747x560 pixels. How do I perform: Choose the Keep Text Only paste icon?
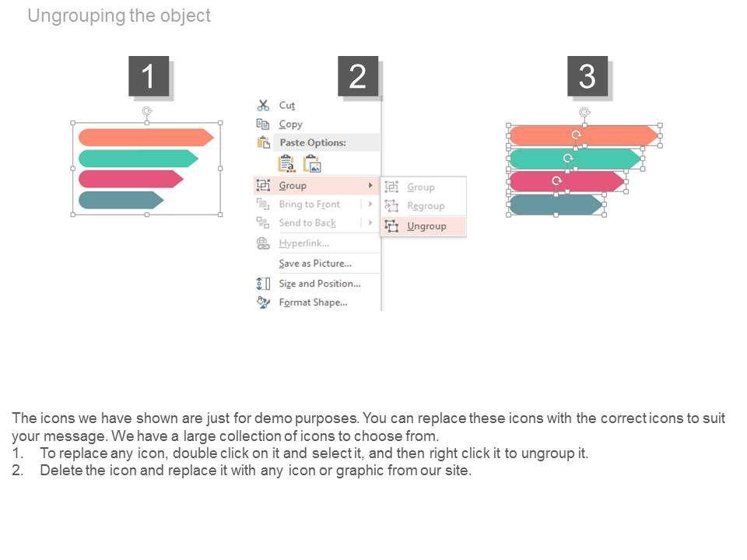pyautogui.click(x=286, y=163)
